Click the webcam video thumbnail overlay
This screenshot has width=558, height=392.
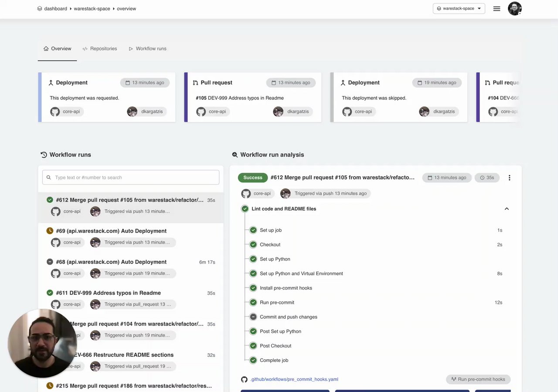[x=42, y=343]
